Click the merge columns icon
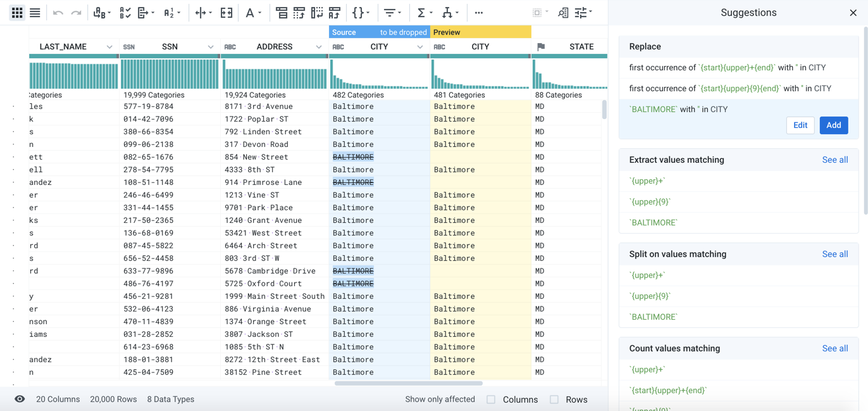This screenshot has width=868, height=411. coord(226,13)
